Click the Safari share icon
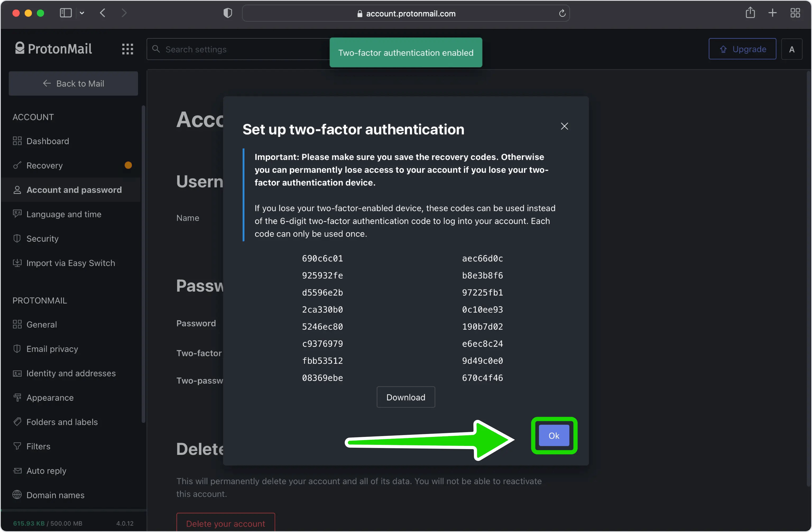 tap(750, 13)
